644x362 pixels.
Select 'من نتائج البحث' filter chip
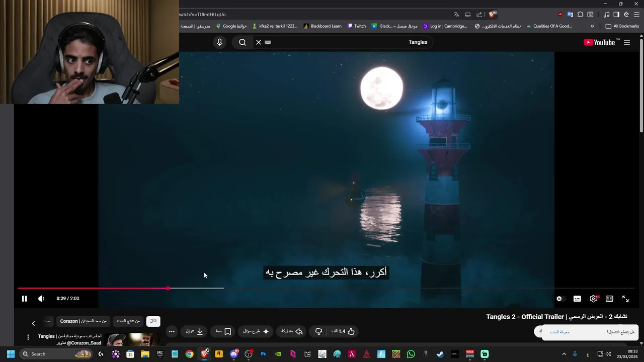(128, 321)
